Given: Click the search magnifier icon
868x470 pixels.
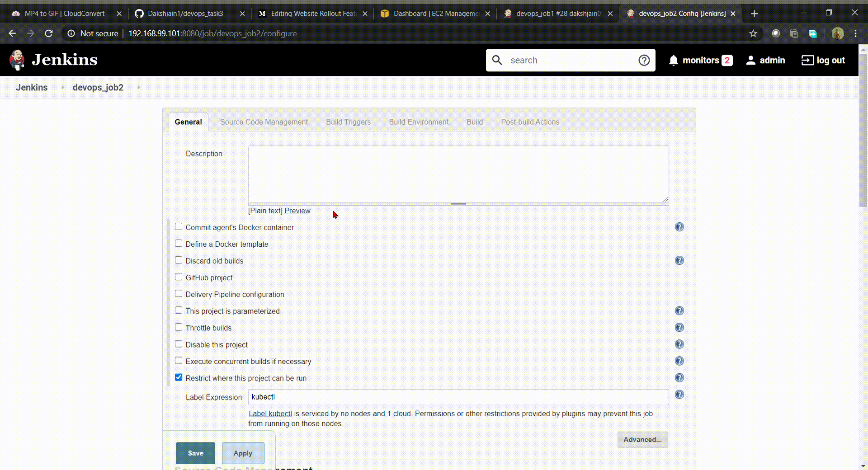Looking at the screenshot, I should click(497, 60).
